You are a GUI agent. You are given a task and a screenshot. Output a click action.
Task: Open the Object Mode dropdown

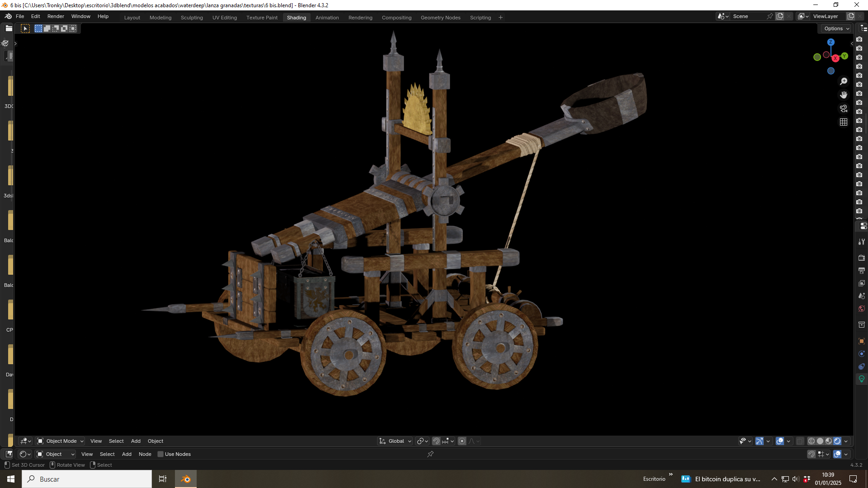point(60,441)
